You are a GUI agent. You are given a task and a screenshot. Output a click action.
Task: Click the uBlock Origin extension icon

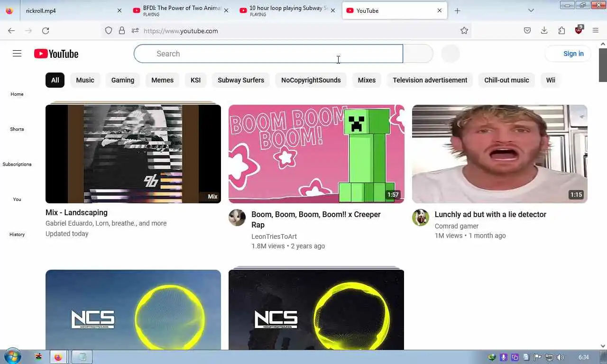tap(579, 30)
